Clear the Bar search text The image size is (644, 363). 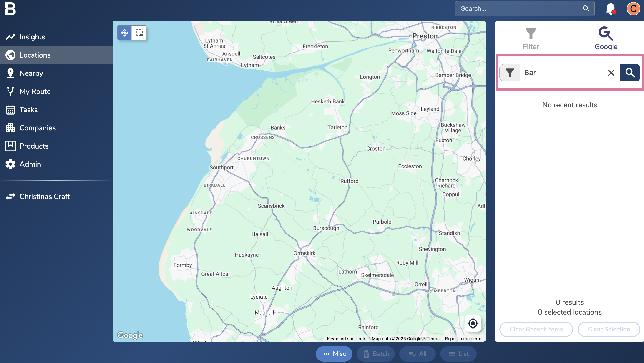click(611, 73)
